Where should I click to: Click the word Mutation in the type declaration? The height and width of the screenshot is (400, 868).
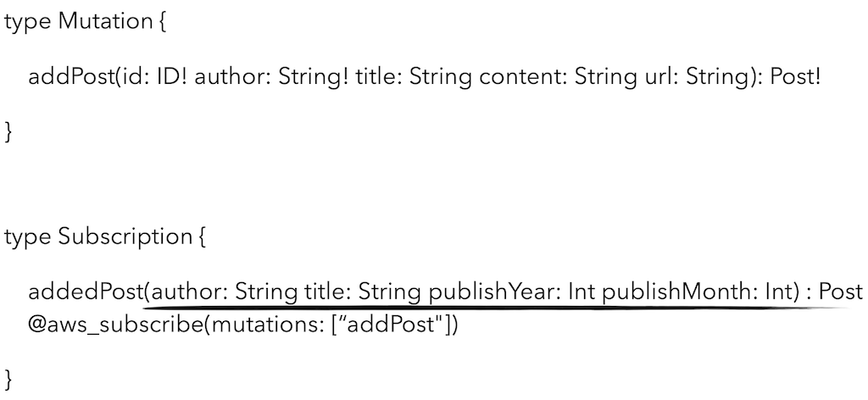point(106,23)
